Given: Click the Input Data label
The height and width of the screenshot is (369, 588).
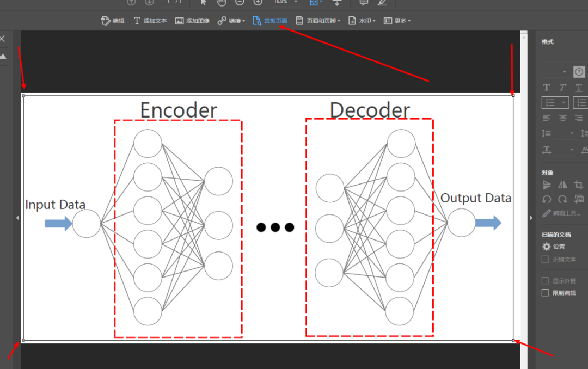Looking at the screenshot, I should (55, 205).
